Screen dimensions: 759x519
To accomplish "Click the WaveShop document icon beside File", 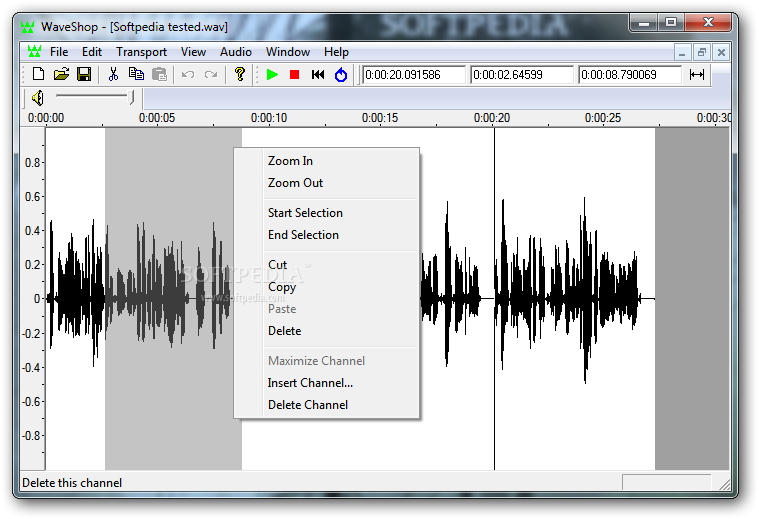I will pyautogui.click(x=34, y=51).
